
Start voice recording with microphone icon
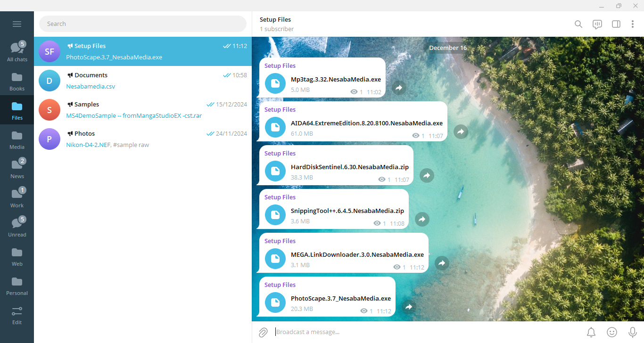pos(633,332)
